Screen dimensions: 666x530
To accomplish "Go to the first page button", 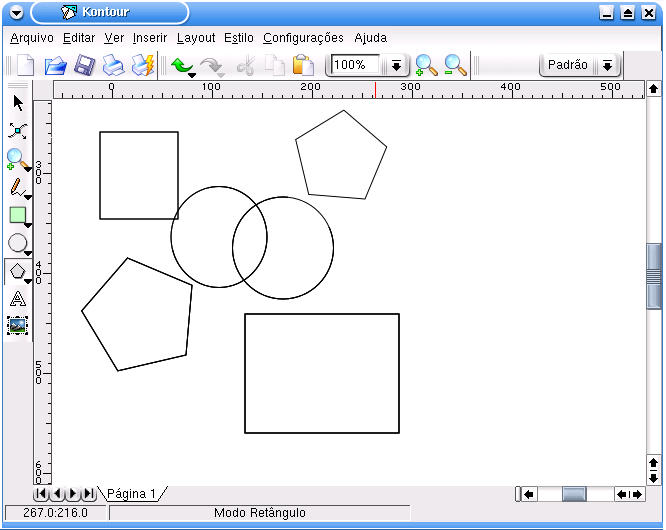I will tap(42, 494).
